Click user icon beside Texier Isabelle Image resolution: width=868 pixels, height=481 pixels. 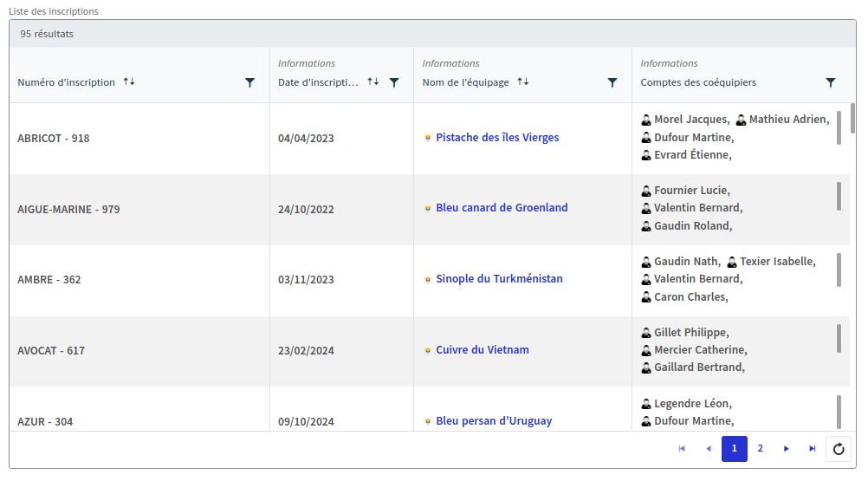[732, 262]
